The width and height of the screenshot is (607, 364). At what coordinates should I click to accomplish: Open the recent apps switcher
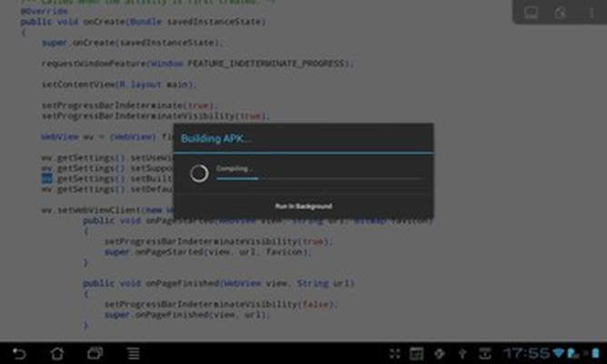[x=95, y=353]
